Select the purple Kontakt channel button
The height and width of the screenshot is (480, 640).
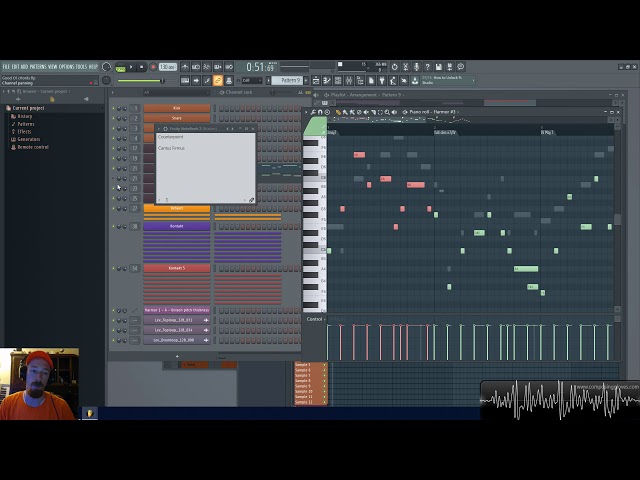(177, 226)
